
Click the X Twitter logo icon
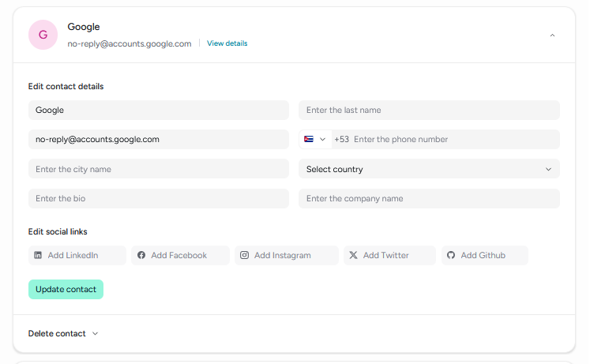coord(353,255)
